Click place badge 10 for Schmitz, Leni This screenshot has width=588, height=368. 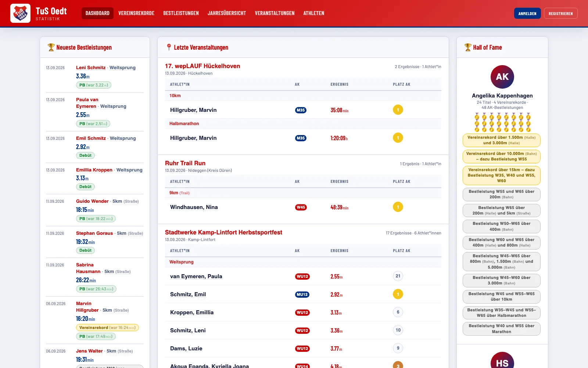click(x=398, y=330)
